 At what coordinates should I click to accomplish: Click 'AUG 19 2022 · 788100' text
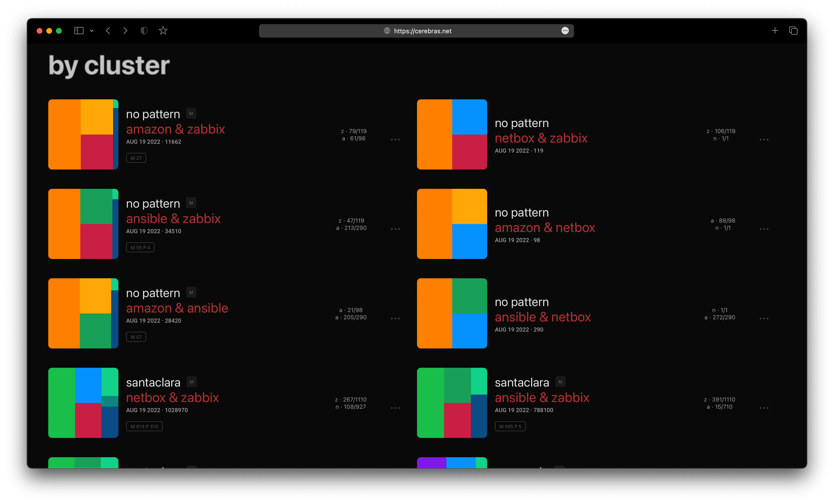tap(524, 410)
